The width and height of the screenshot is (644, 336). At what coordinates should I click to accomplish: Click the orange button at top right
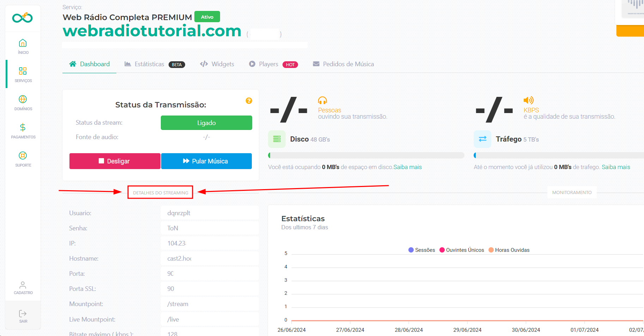click(x=630, y=31)
